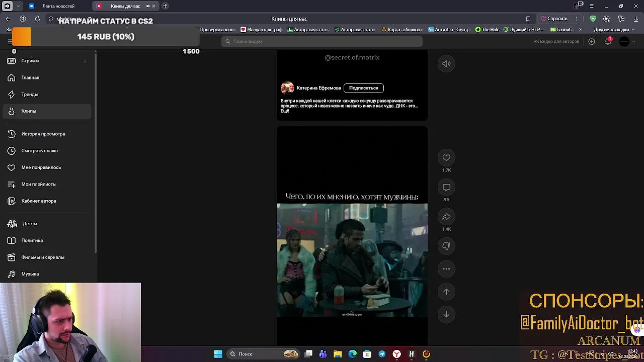Play the clip in the video area
The height and width of the screenshot is (362, 644).
coord(352,260)
